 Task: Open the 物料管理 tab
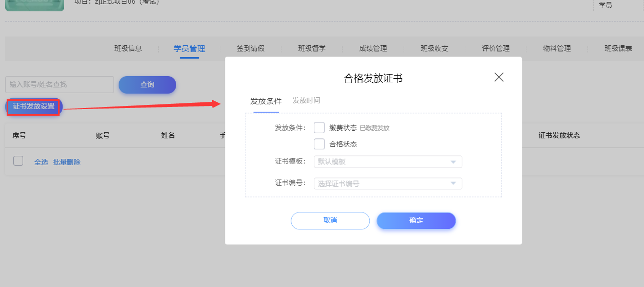point(557,49)
